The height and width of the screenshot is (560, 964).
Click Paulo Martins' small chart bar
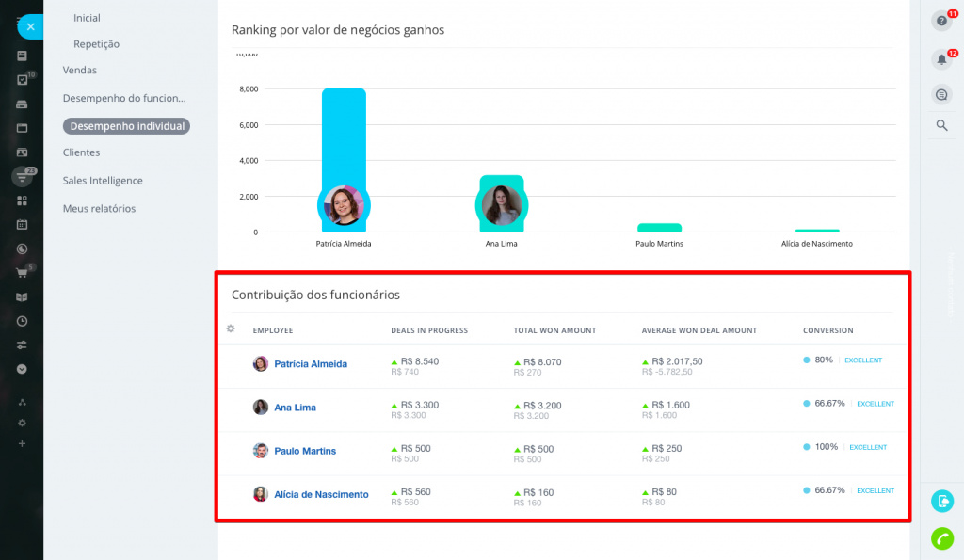click(659, 228)
